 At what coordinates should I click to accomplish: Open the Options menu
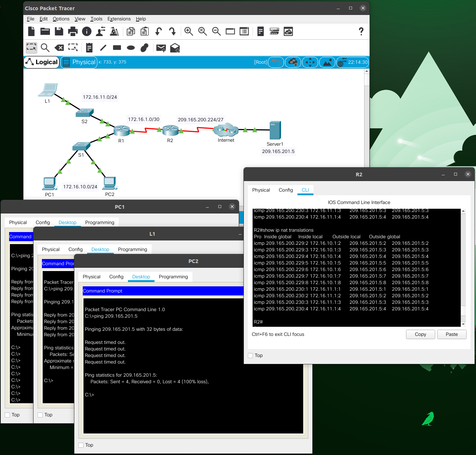point(61,19)
